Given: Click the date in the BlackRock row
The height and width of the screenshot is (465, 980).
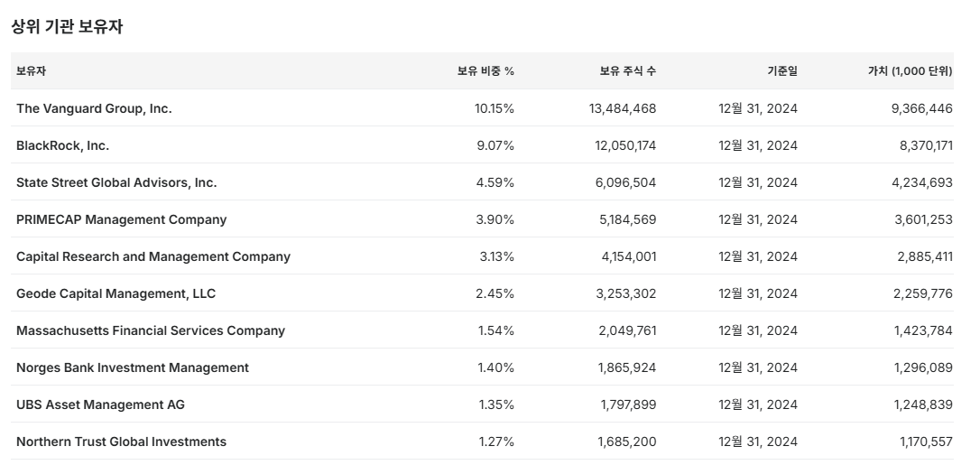Looking at the screenshot, I should click(x=758, y=145).
